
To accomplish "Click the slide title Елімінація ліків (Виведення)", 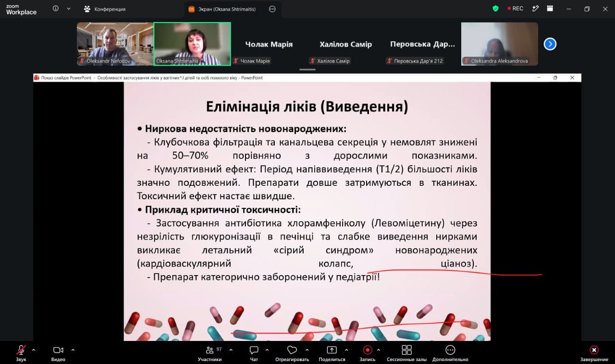I will pos(307,106).
